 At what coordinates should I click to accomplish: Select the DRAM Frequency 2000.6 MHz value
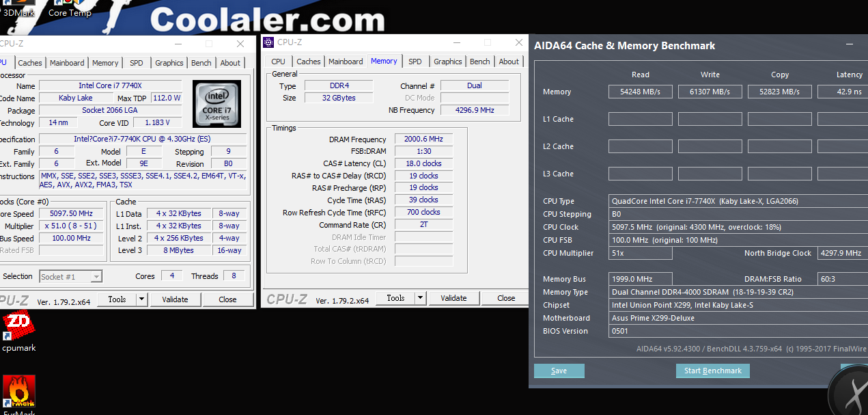point(423,139)
